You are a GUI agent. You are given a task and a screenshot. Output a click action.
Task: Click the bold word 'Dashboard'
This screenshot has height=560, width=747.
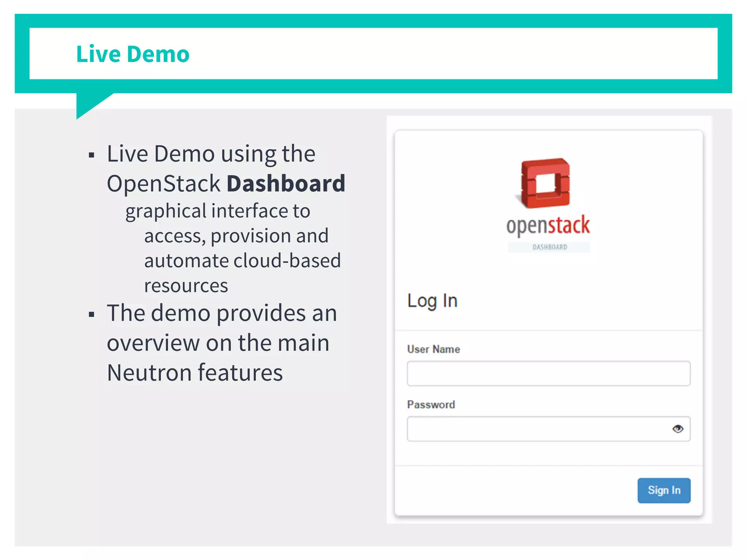coord(286,183)
